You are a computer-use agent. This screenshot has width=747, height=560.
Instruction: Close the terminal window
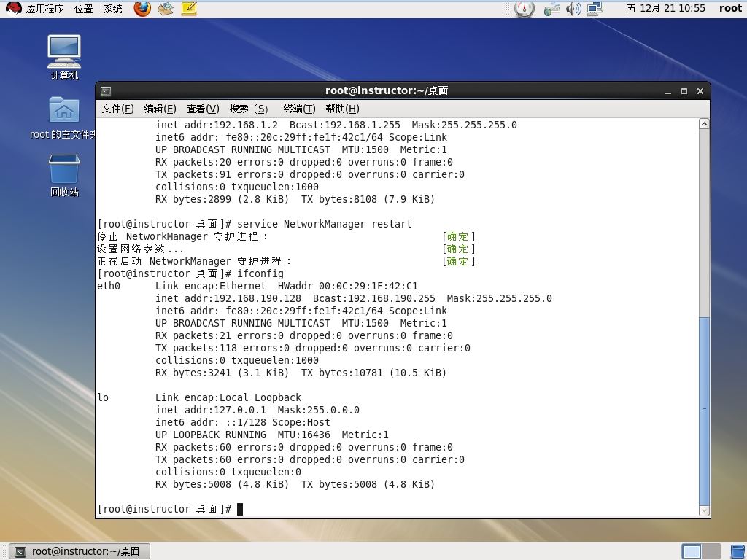[x=700, y=91]
